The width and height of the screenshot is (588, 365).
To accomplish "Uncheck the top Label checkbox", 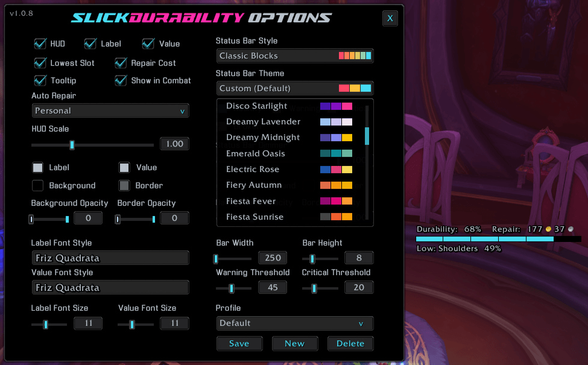I will click(90, 43).
